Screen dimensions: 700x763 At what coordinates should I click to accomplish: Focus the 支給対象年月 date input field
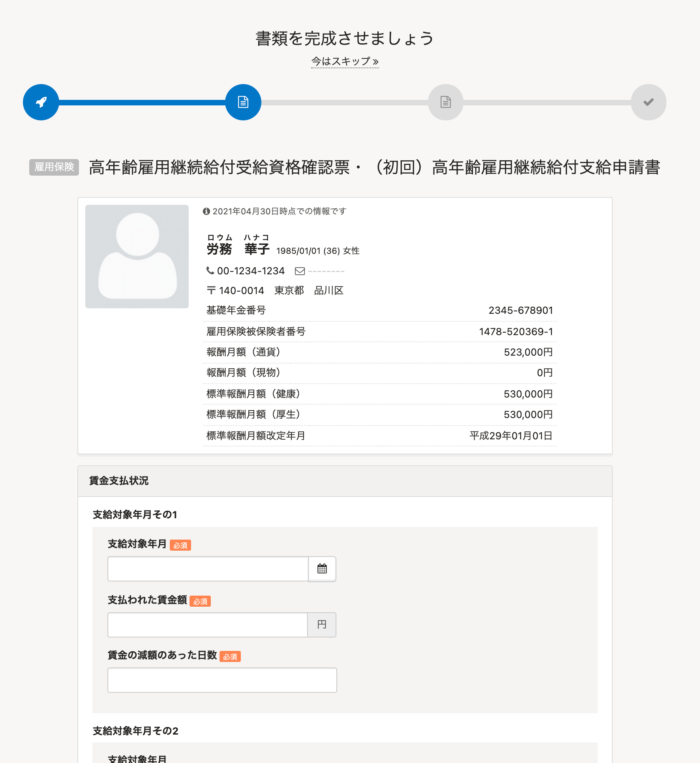click(x=208, y=569)
